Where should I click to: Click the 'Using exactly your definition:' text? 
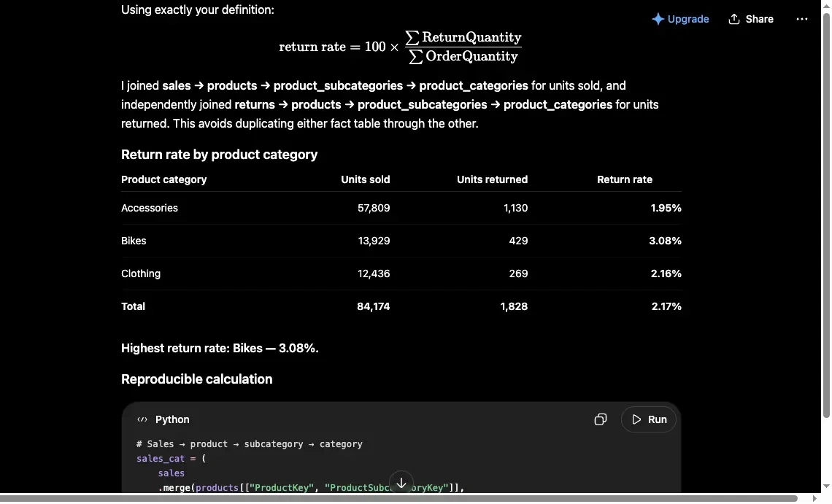click(x=197, y=10)
